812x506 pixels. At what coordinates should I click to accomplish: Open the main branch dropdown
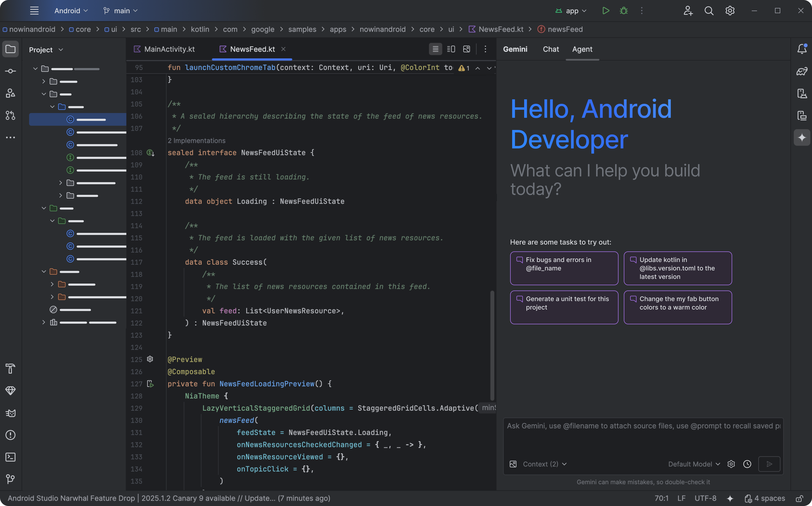click(121, 11)
